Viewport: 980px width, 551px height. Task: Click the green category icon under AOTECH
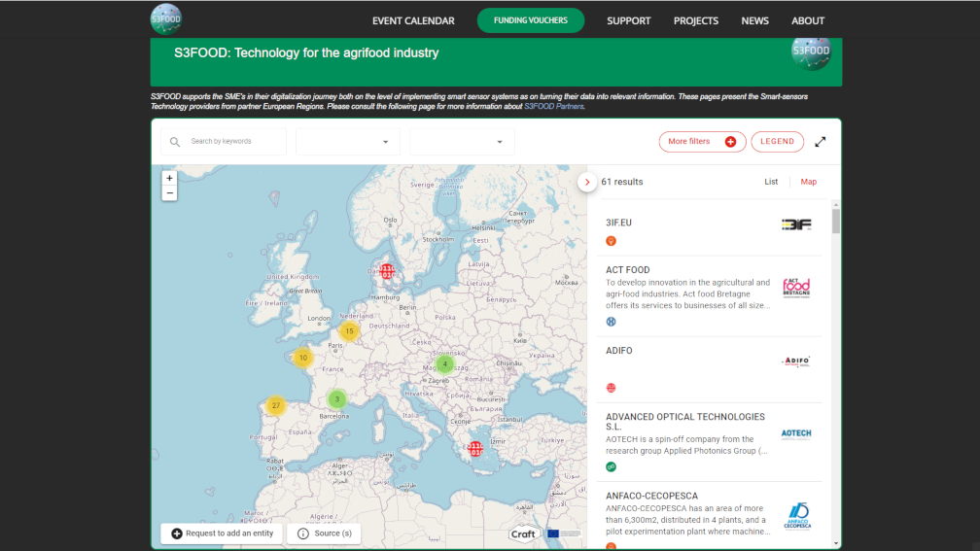click(x=612, y=466)
